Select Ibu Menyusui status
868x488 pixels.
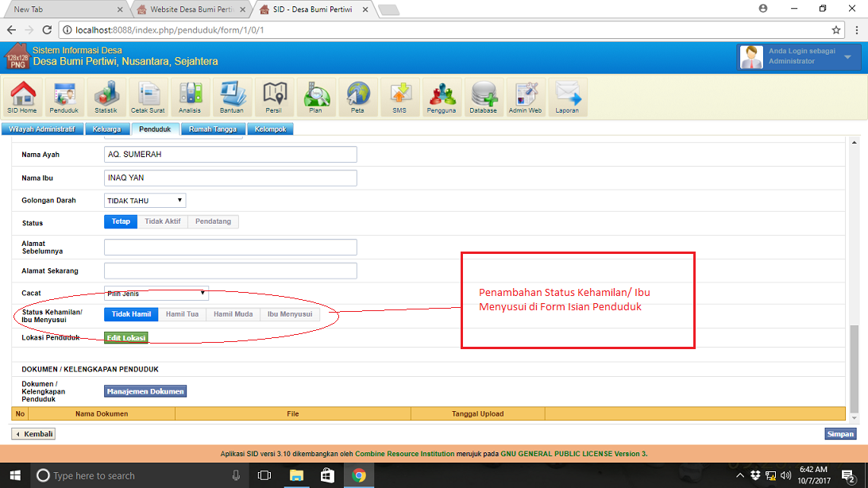pos(290,314)
